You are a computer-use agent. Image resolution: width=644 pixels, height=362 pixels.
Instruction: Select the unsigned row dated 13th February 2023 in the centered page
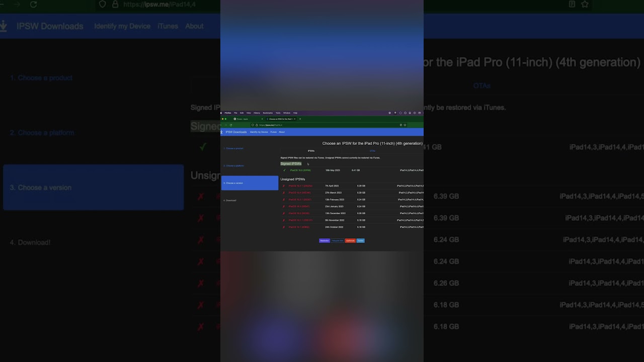click(352, 200)
